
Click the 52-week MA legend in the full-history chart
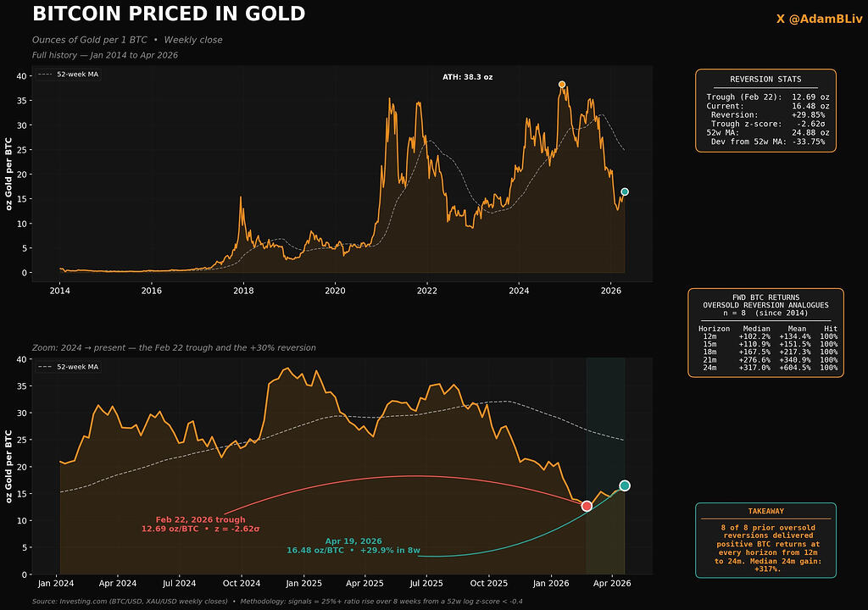pos(69,75)
